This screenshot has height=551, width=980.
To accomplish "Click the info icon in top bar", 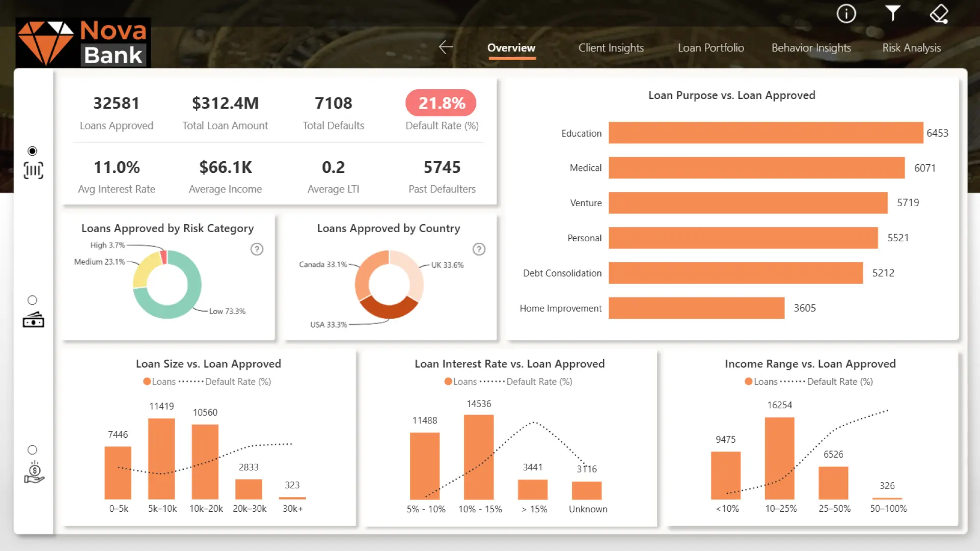I will 846,14.
